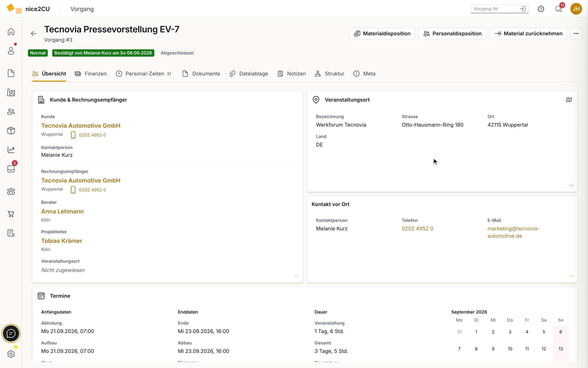Open the inbox icon with badge 3
The height and width of the screenshot is (368, 588).
(11, 169)
